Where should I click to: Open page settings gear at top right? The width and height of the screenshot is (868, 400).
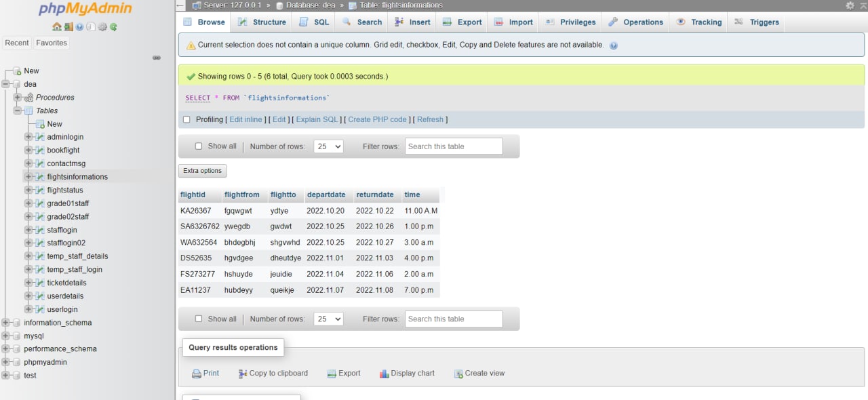coord(850,5)
